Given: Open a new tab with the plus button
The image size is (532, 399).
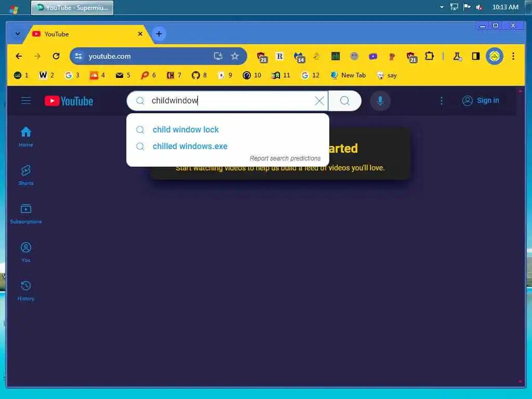Looking at the screenshot, I should click(x=159, y=34).
